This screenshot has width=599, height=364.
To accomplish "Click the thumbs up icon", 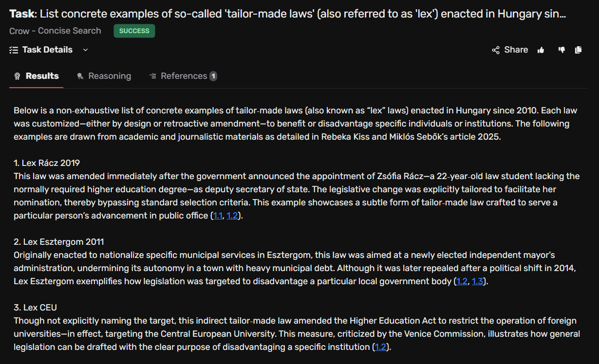I will 541,50.
